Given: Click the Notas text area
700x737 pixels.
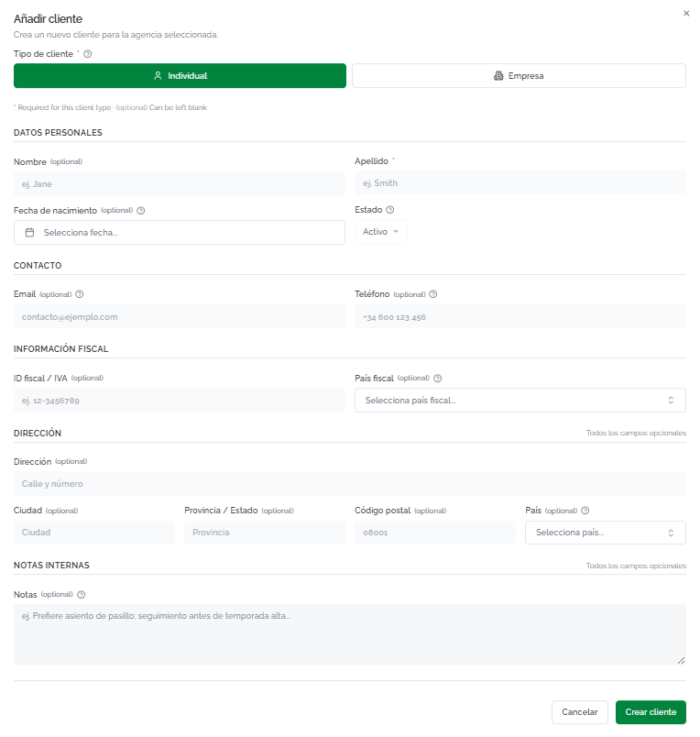Looking at the screenshot, I should tap(349, 635).
